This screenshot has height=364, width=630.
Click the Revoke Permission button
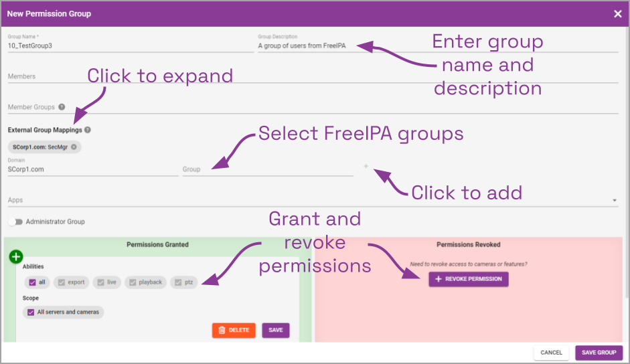tap(469, 279)
